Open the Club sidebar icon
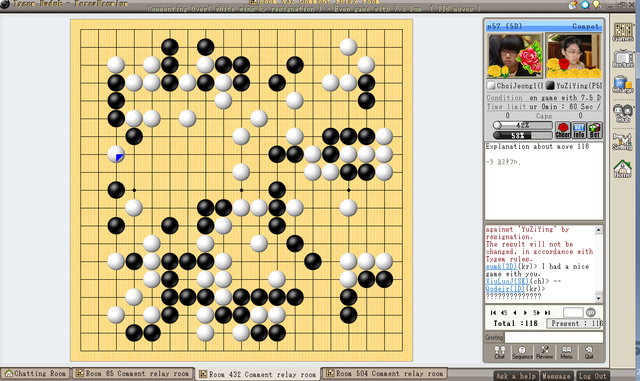The image size is (640, 381). point(623,113)
